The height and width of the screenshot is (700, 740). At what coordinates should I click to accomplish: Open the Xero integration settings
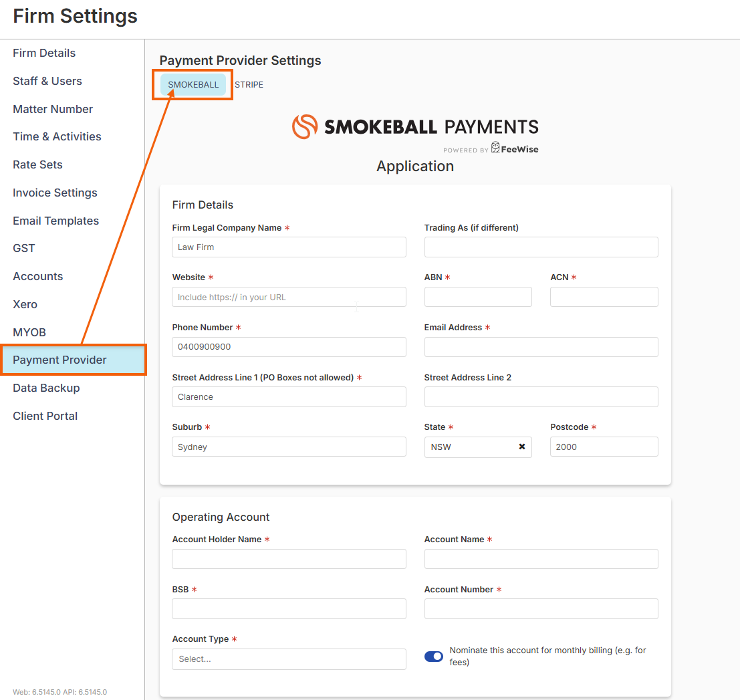click(25, 304)
